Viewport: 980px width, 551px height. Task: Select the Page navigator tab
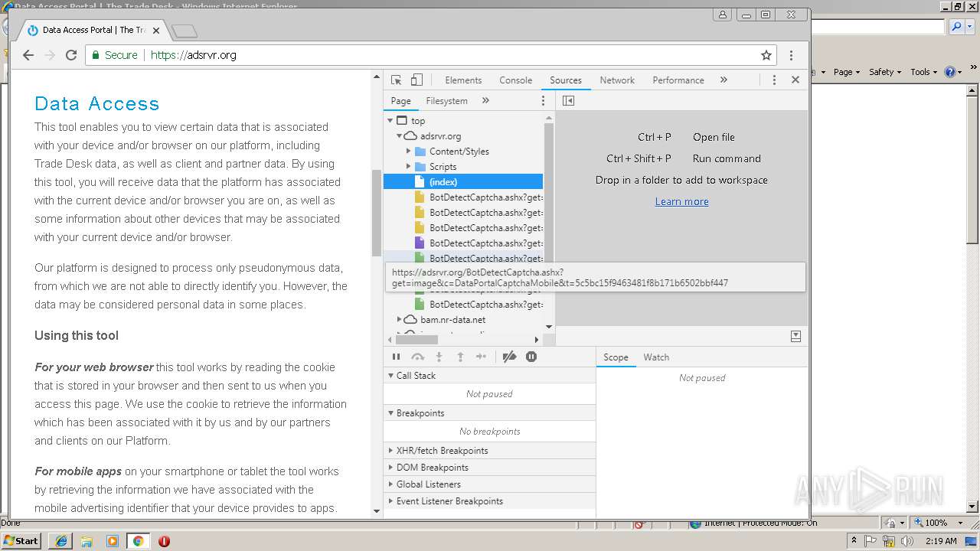tap(400, 100)
